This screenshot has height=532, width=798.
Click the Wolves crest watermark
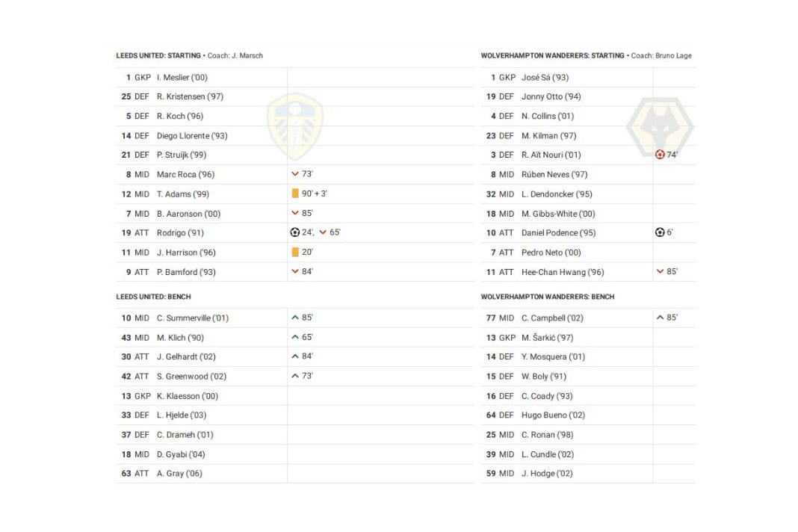[659, 127]
